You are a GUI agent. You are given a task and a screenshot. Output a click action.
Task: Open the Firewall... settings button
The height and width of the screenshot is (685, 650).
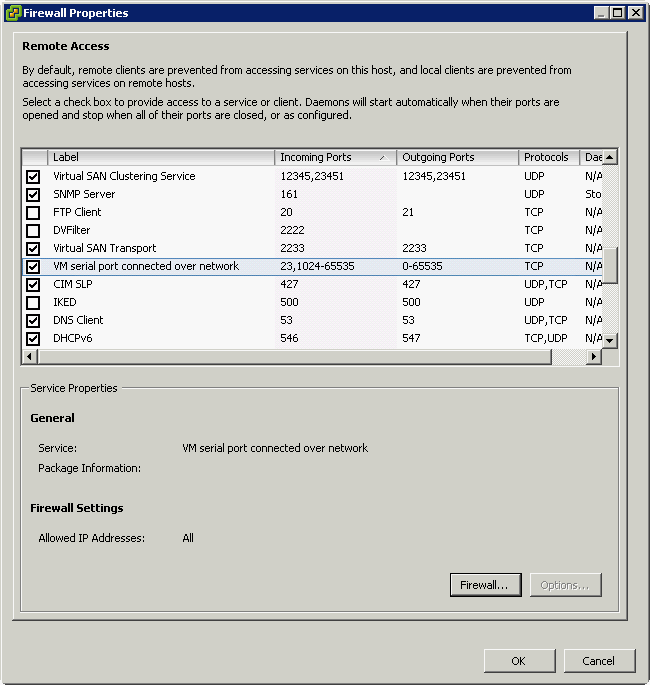(x=485, y=585)
